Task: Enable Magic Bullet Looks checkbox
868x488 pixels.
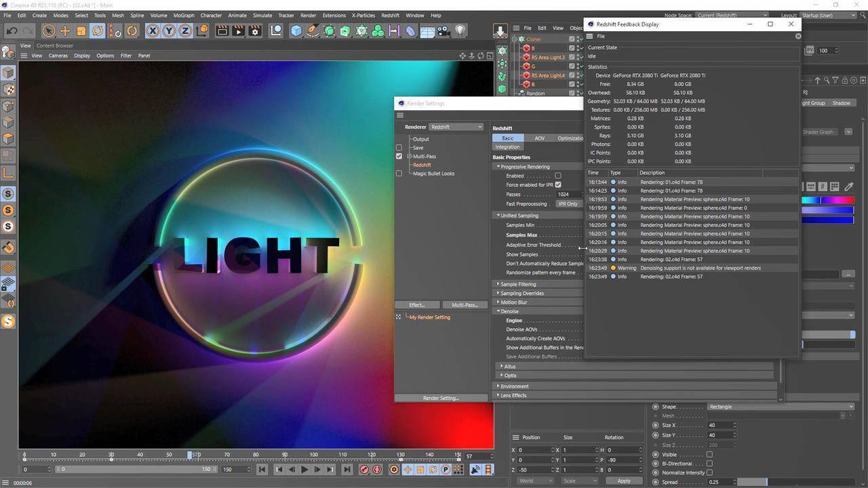Action: click(x=399, y=173)
